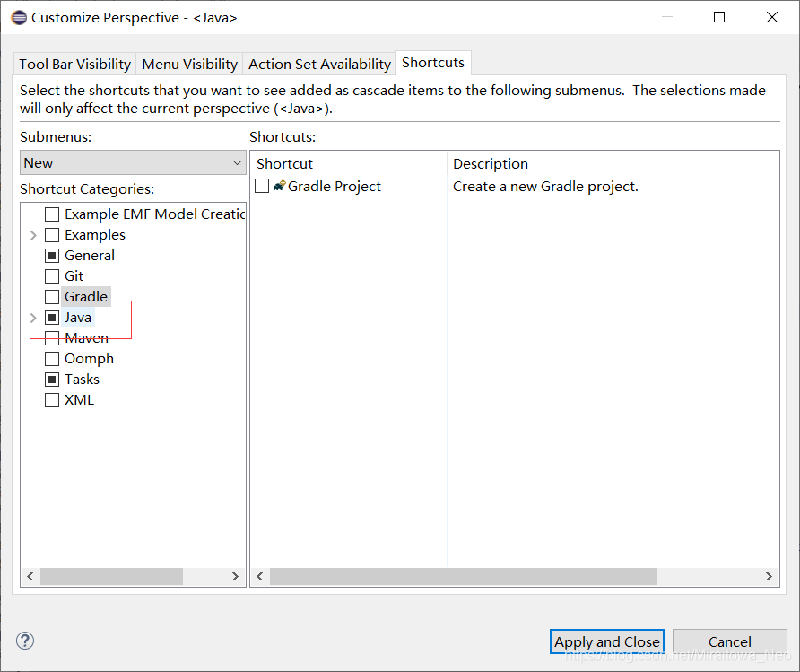Close the Customize Perspective dialog
The width and height of the screenshot is (800, 672).
pos(772,17)
